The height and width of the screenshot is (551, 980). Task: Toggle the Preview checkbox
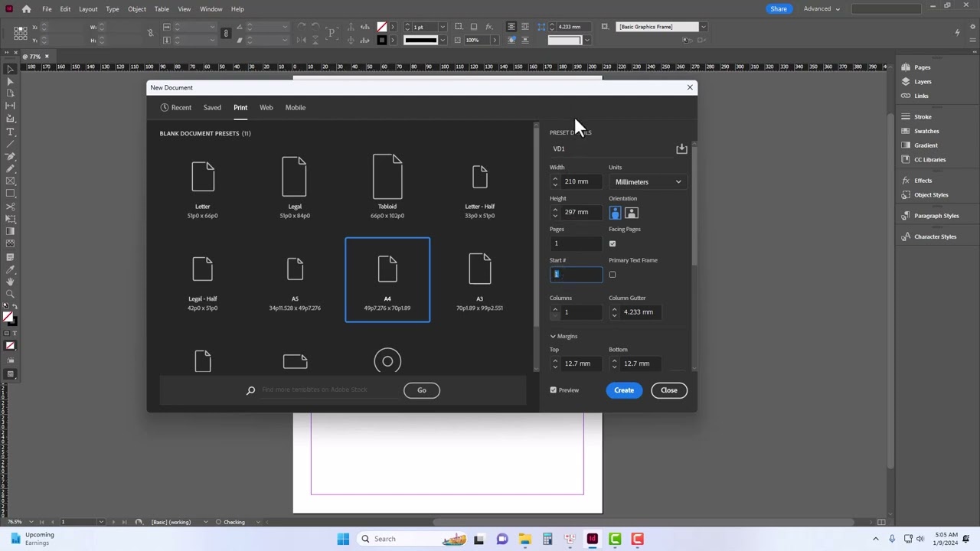(x=554, y=390)
